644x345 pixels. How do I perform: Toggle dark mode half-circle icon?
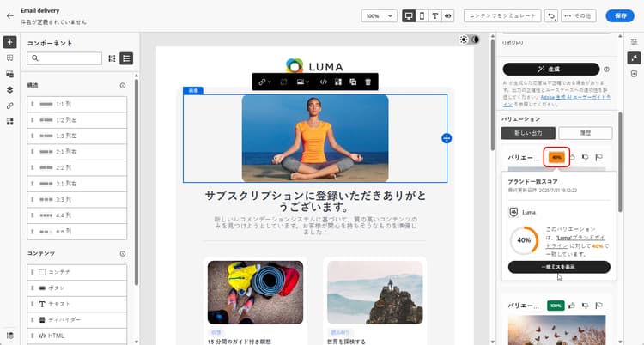475,39
